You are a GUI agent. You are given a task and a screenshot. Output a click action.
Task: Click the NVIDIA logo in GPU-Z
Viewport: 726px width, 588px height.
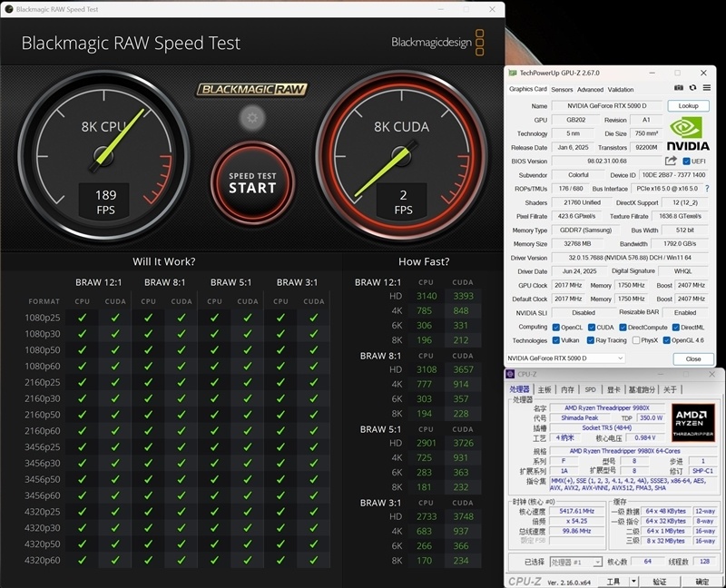(x=688, y=134)
